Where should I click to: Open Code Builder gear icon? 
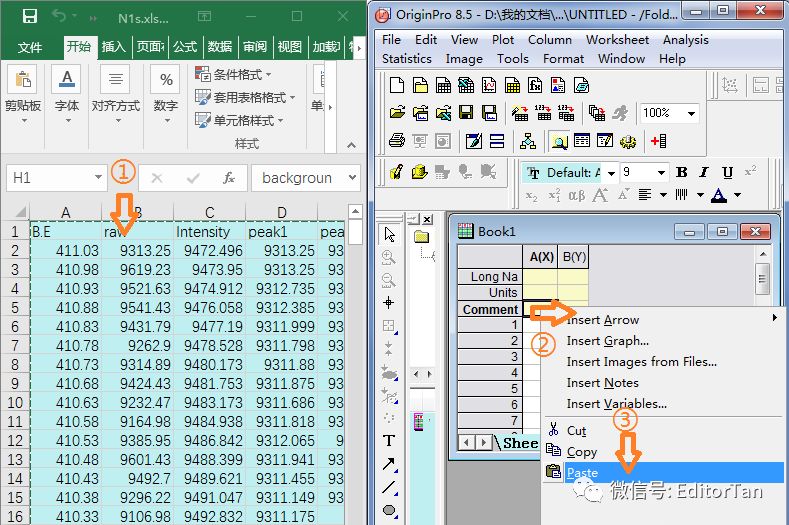(x=627, y=141)
